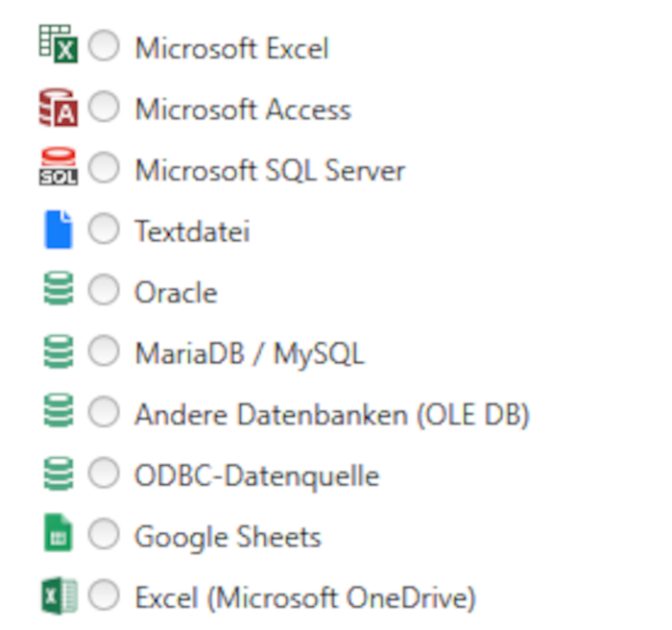This screenshot has height=630, width=672.
Task: Pick the Textdatei radio button
Action: 104,229
